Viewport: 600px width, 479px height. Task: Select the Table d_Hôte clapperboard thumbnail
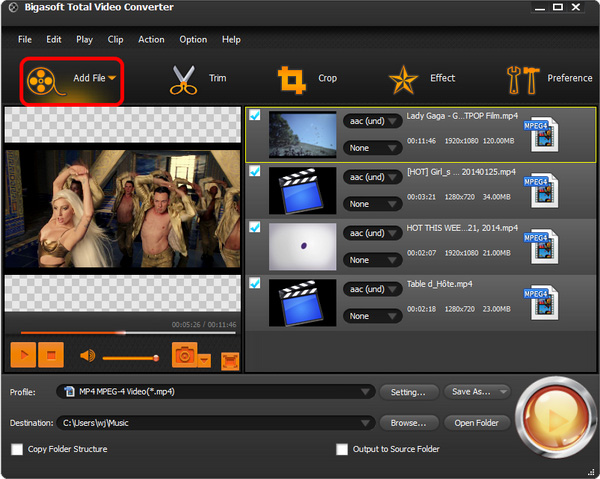(x=302, y=303)
